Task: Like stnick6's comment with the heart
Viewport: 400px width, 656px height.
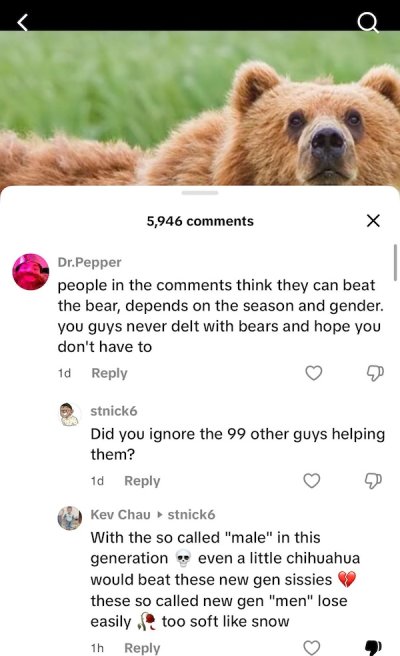Action: (x=312, y=480)
